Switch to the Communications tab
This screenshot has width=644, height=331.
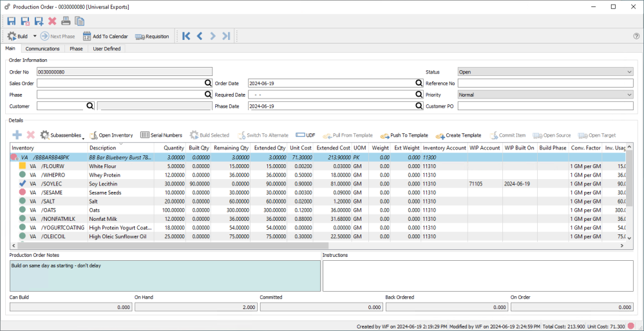[43, 49]
